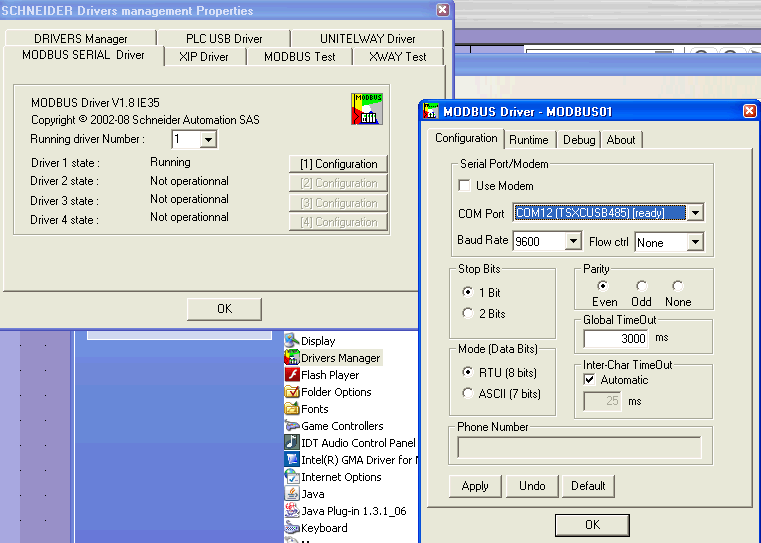Close the MODBUS Driver - MODBUS01 window
Screen dimensions: 761x543
tap(749, 111)
